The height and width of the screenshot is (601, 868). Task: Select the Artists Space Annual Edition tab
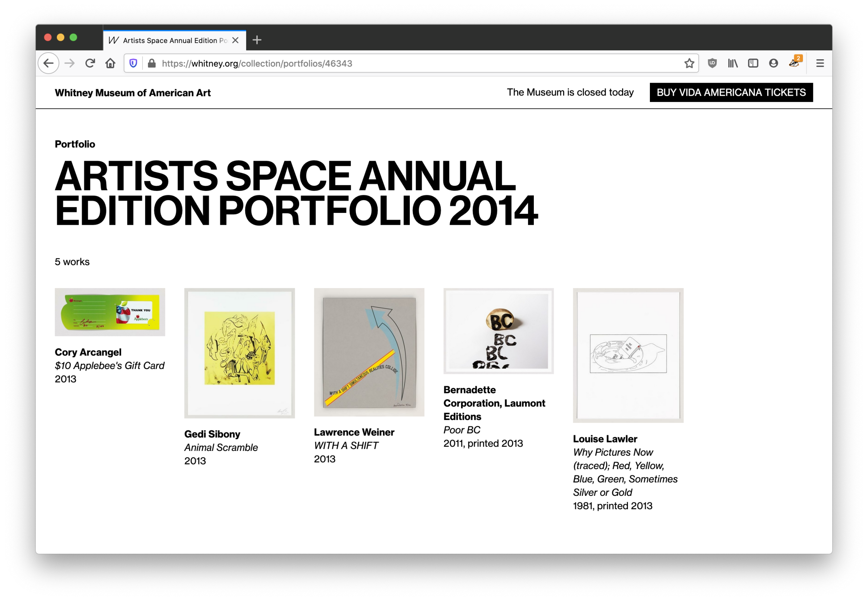[174, 40]
